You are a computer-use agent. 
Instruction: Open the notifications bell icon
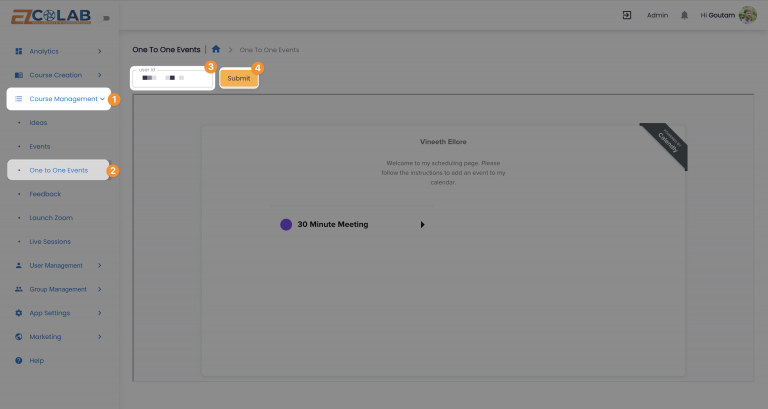pyautogui.click(x=684, y=15)
